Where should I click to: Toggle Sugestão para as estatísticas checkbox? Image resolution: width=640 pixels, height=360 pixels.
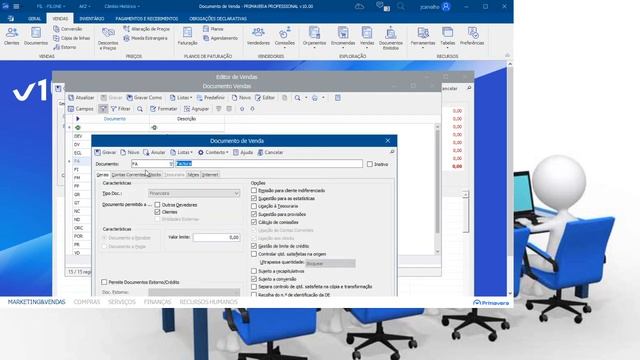(254, 198)
